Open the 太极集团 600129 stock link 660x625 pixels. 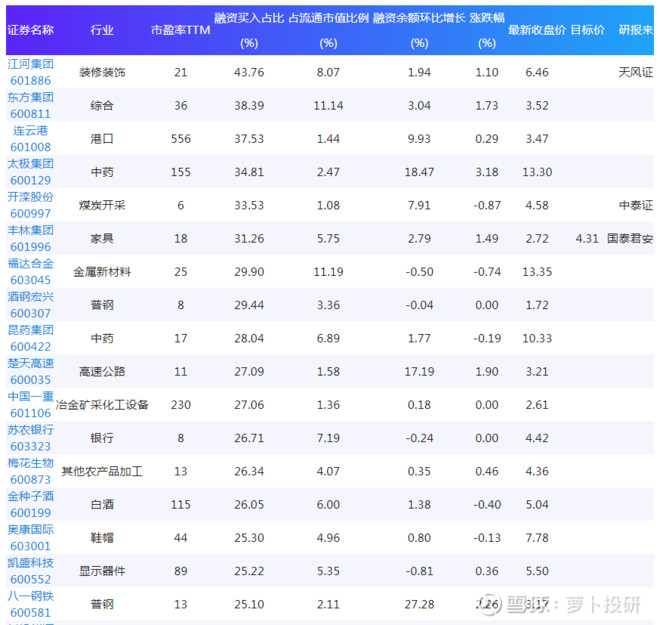30,172
